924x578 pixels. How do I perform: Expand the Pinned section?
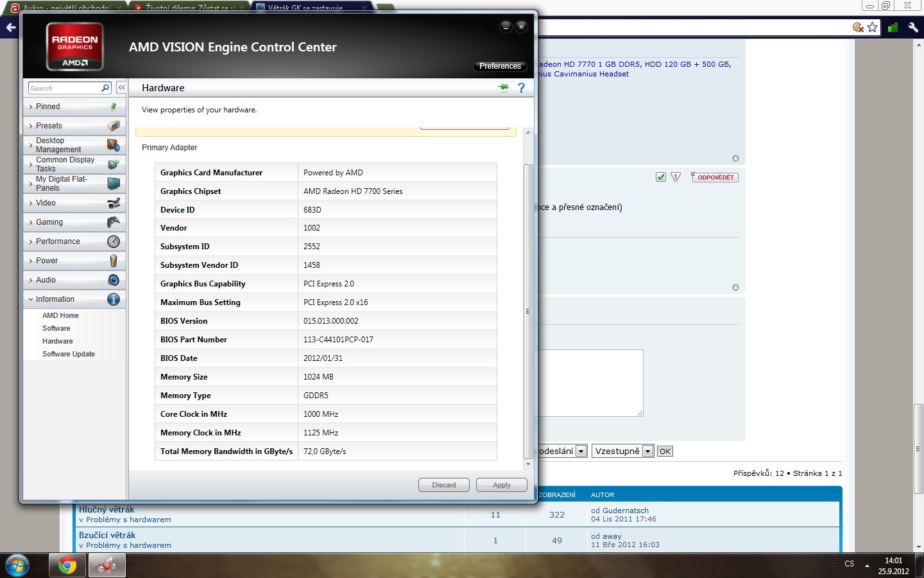74,107
